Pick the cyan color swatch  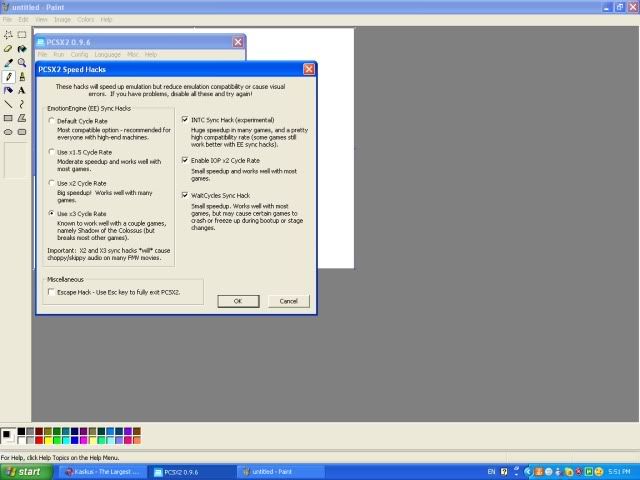(66, 440)
